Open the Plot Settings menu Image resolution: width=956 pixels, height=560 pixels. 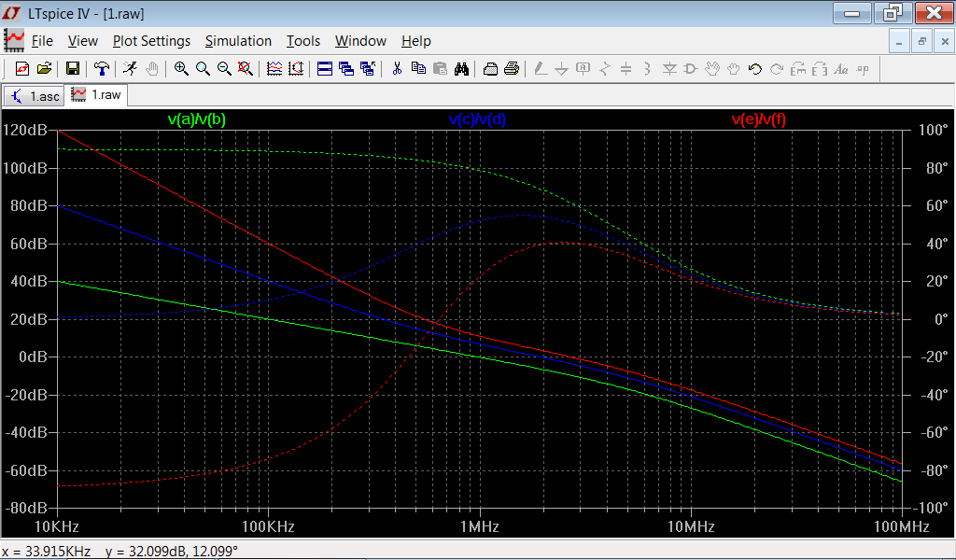pyautogui.click(x=151, y=41)
